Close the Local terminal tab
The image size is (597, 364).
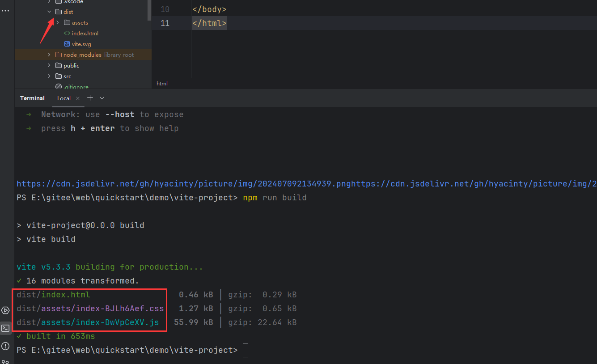78,98
